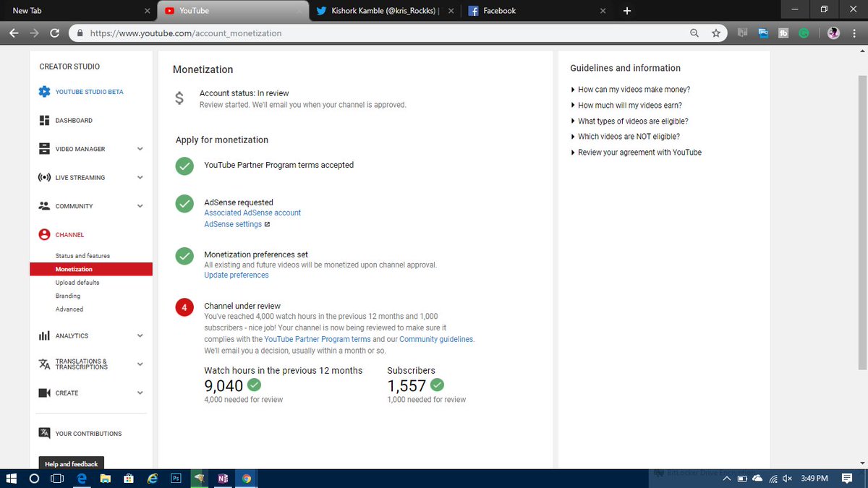868x488 pixels.
Task: Select Status and features in sidebar
Action: point(82,256)
